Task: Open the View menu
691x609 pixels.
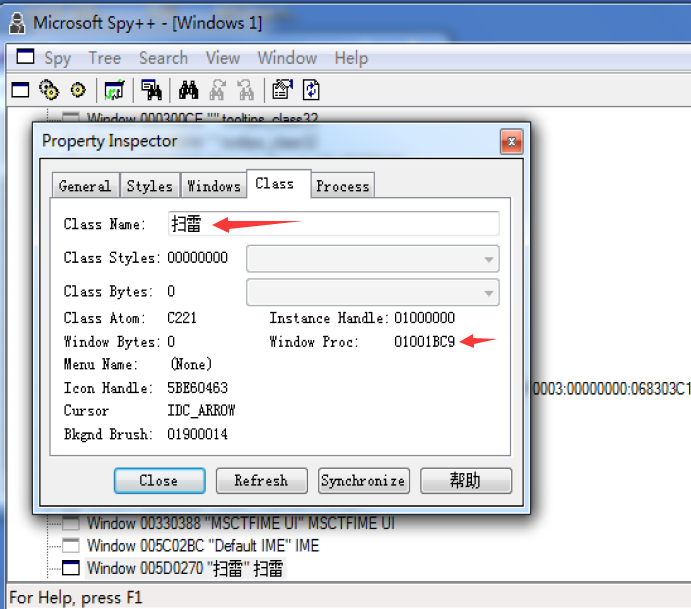Action: (223, 58)
